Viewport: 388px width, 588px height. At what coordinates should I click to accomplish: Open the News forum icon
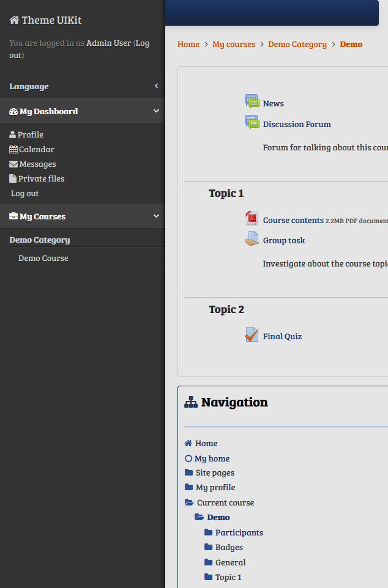252,100
